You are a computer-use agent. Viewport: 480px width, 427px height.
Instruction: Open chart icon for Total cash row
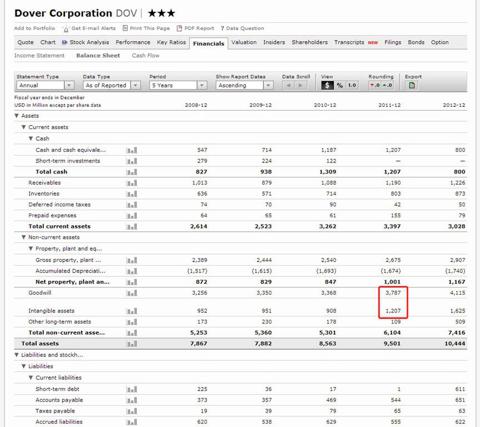[x=132, y=172]
